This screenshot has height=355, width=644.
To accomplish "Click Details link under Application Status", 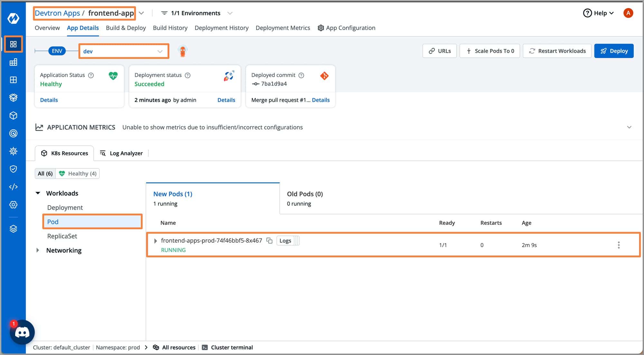I will coord(49,100).
